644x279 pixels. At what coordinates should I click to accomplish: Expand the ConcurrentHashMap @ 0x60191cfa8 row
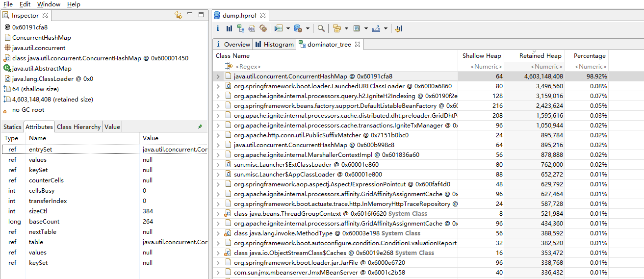pyautogui.click(x=218, y=76)
